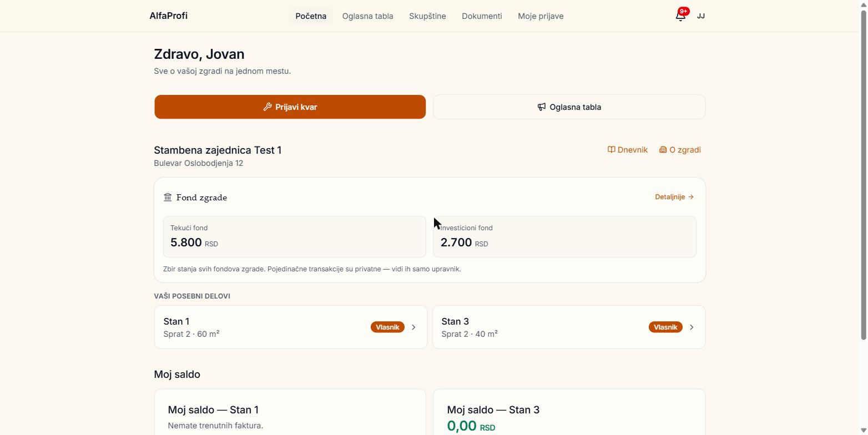868x435 pixels.
Task: Open the JJ user avatar menu
Action: point(701,16)
